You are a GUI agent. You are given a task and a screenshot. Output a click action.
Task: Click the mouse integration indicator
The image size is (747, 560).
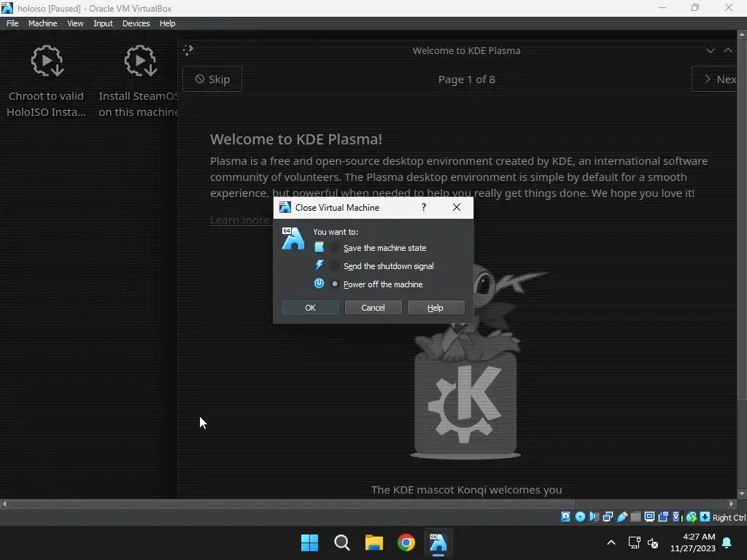click(692, 517)
